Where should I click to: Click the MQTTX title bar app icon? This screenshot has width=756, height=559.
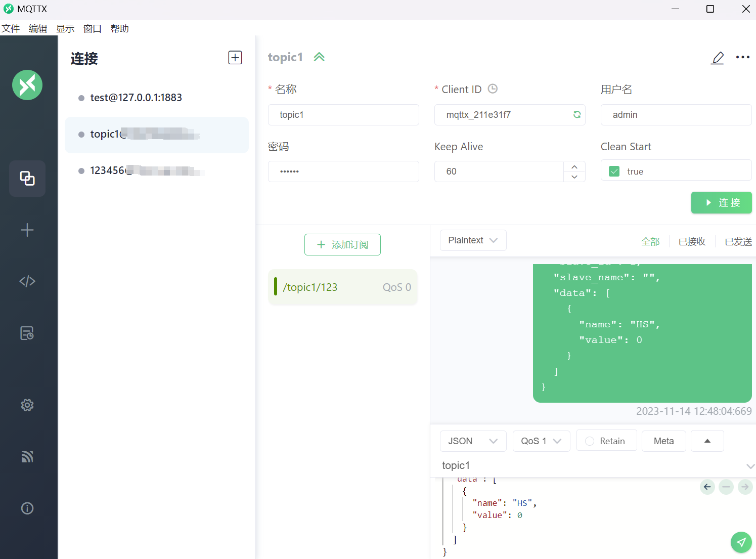(x=9, y=9)
